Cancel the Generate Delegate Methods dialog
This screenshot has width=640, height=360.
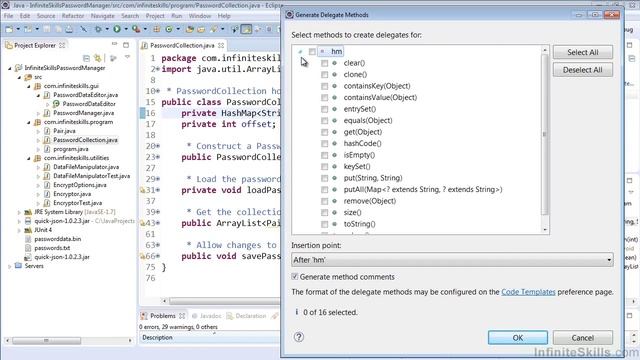[x=582, y=338]
